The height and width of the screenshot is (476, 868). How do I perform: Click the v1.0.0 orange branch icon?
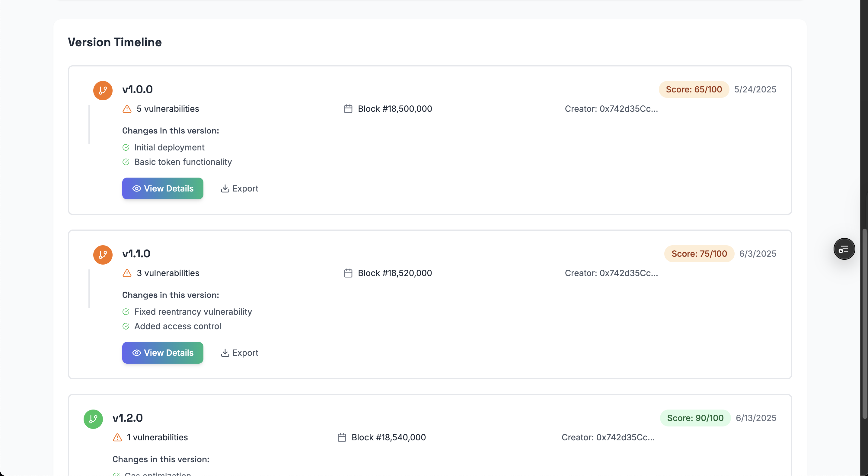[x=103, y=90]
